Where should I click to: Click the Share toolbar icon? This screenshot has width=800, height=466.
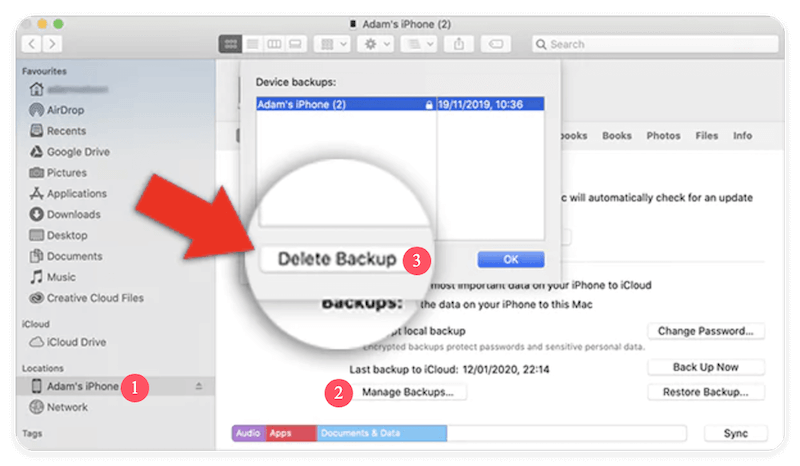click(x=459, y=44)
